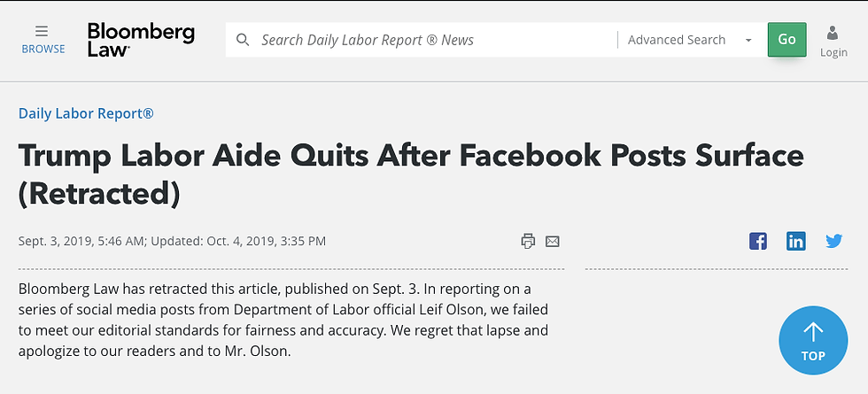This screenshot has width=868, height=394.
Task: Open the Daily Labor Report® link
Action: point(86,113)
